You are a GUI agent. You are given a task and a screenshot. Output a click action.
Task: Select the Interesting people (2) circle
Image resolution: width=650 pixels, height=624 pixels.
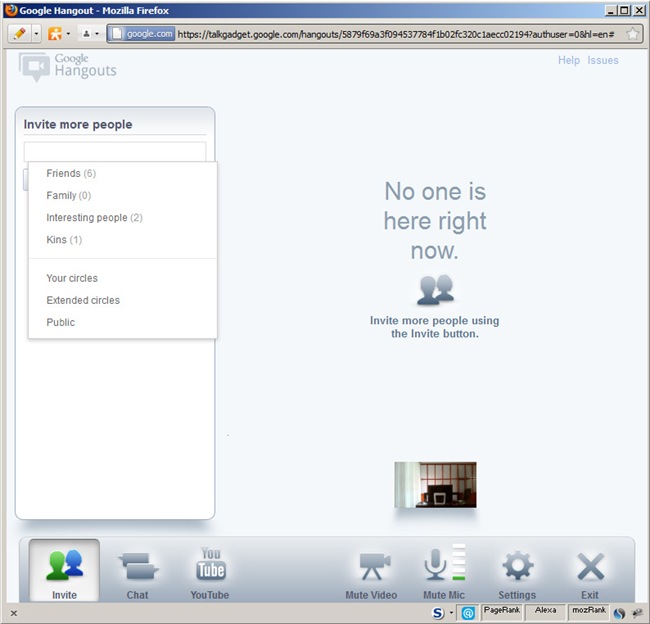pos(123,217)
